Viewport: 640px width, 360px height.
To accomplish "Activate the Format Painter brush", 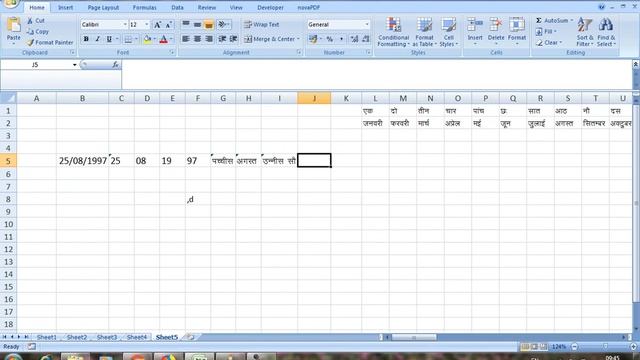I will point(30,42).
